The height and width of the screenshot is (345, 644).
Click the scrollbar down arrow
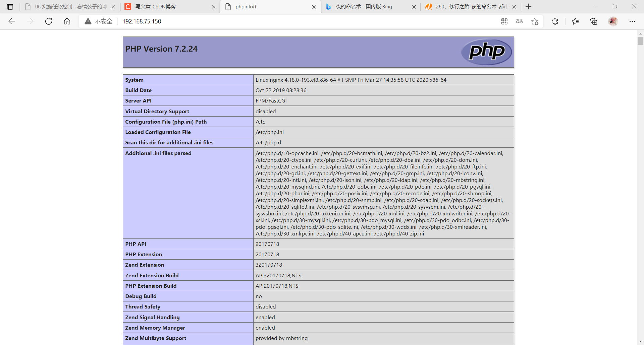[640, 341]
